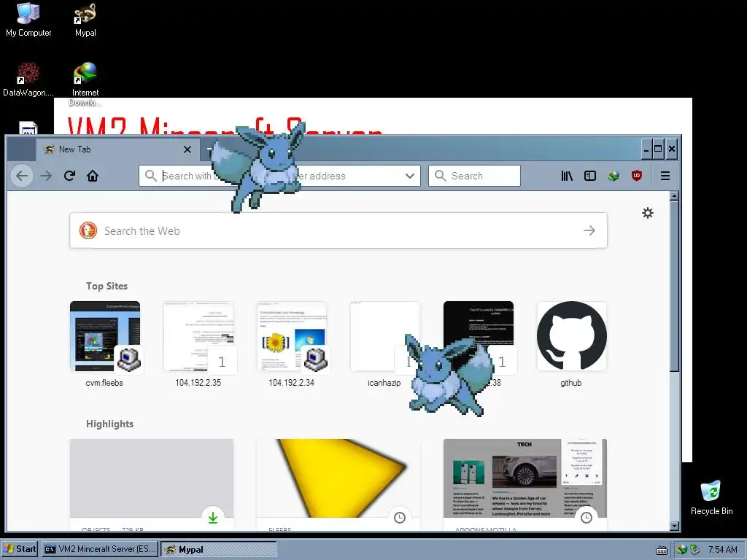Image resolution: width=747 pixels, height=560 pixels.
Task: Click the keyboard icon in system tray
Action: (x=661, y=550)
